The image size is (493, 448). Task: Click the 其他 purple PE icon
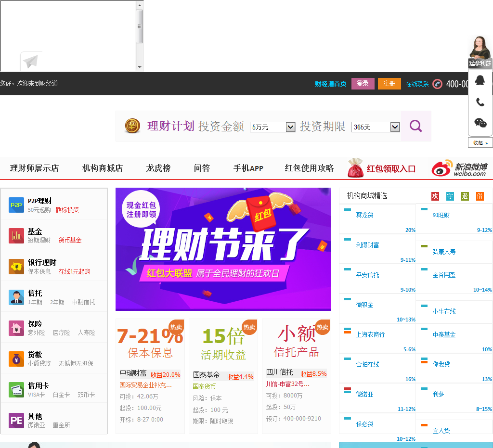coord(16,421)
